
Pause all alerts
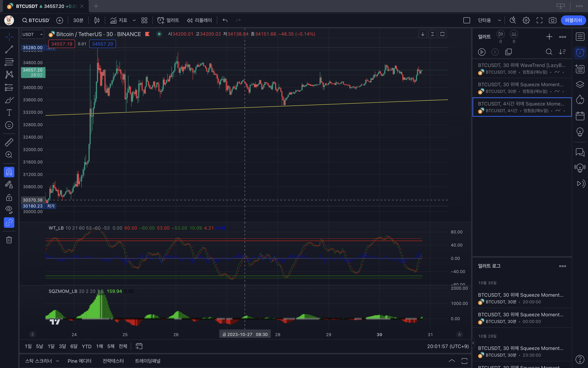pos(495,52)
